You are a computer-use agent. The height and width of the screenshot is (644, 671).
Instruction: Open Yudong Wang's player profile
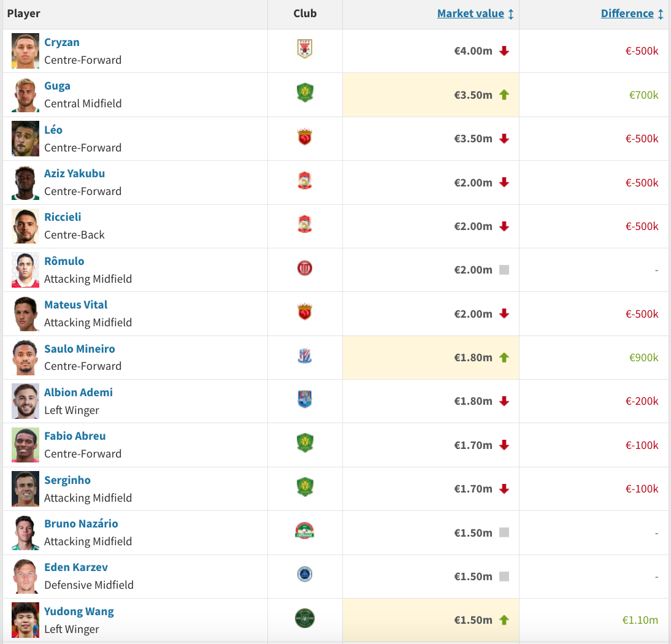click(79, 611)
